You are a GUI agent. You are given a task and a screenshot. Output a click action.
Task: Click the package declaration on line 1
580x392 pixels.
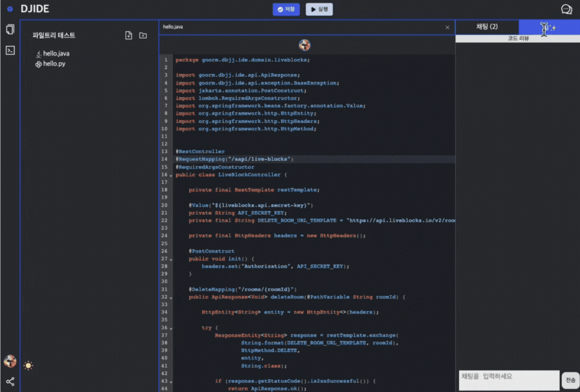click(243, 60)
